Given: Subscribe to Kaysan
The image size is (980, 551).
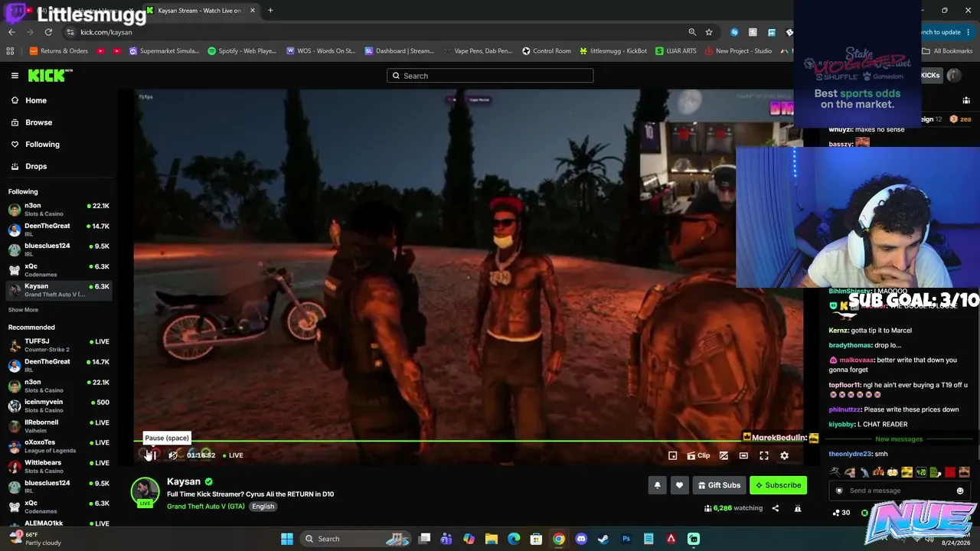Looking at the screenshot, I should point(779,485).
